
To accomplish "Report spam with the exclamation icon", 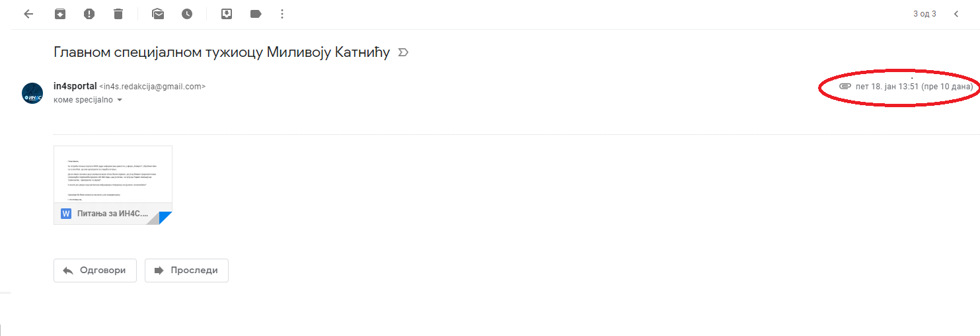I will point(89,14).
